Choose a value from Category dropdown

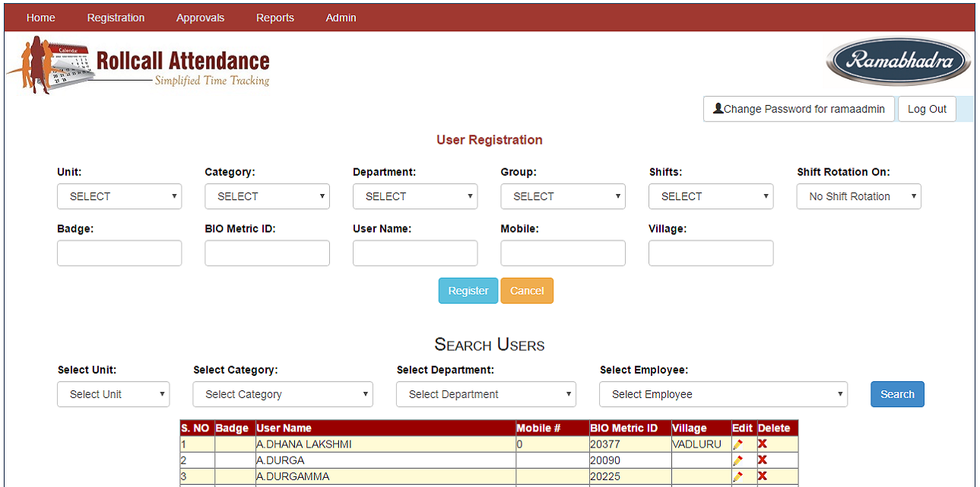click(x=267, y=196)
